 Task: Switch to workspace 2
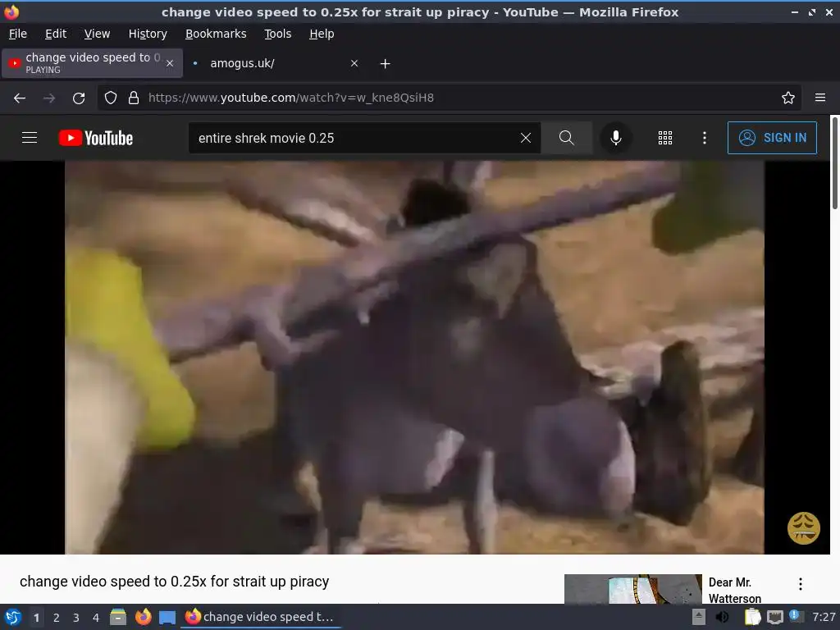coord(57,617)
